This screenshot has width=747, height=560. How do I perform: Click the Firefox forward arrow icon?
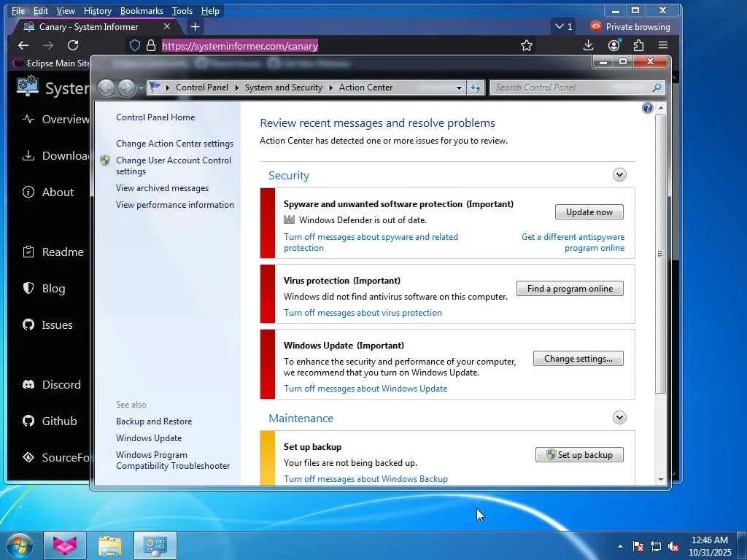pyautogui.click(x=48, y=45)
